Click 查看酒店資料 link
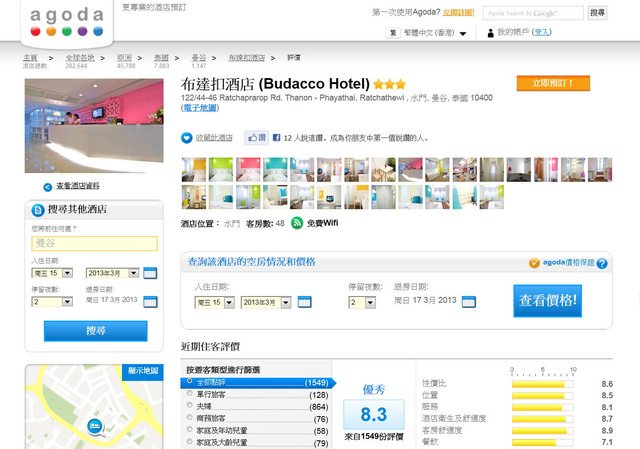This screenshot has height=449, width=640. click(x=78, y=186)
